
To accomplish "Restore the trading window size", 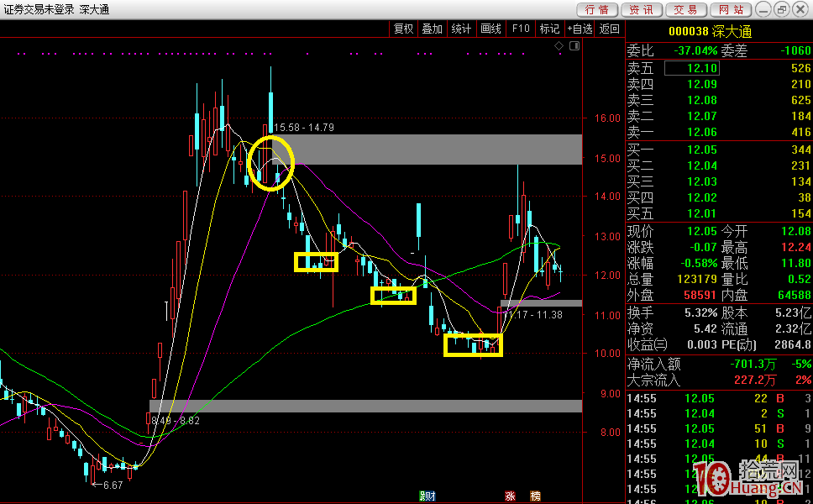I will [x=782, y=9].
